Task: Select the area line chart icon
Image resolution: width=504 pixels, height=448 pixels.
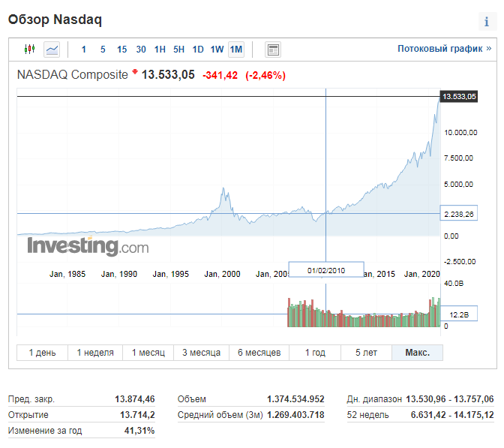Action: (x=52, y=50)
